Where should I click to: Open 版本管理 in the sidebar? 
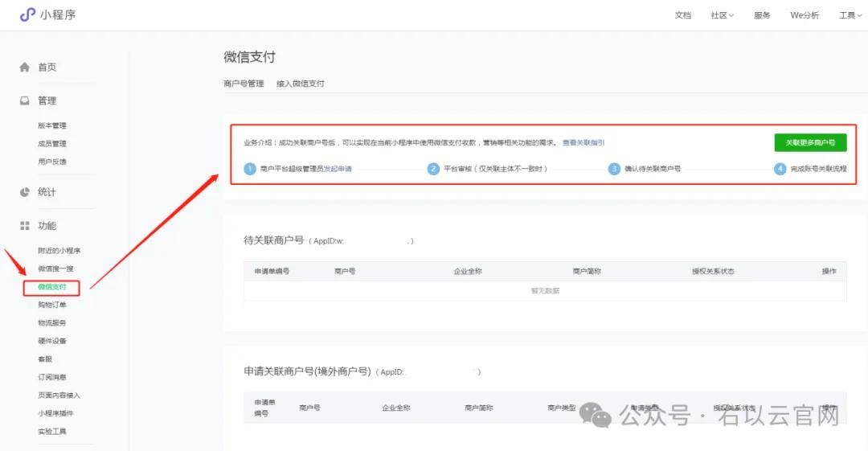tap(52, 125)
